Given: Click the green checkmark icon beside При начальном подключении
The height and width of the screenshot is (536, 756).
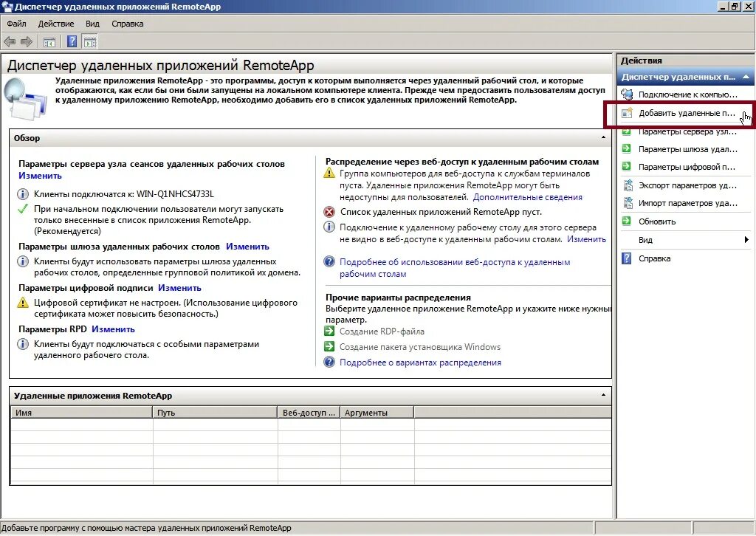Looking at the screenshot, I should [x=23, y=209].
